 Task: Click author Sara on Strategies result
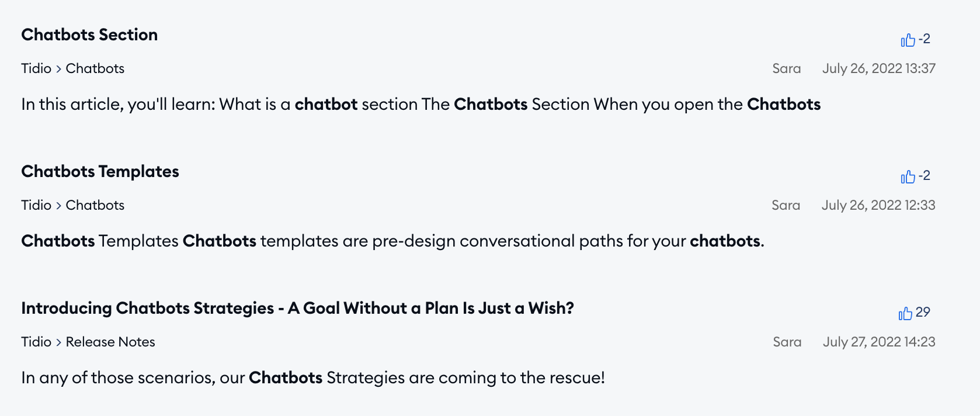787,342
